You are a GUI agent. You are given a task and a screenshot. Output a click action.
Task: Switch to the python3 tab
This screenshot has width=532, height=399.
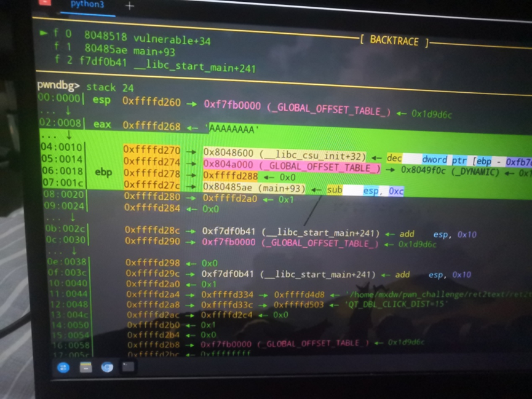tap(89, 4)
